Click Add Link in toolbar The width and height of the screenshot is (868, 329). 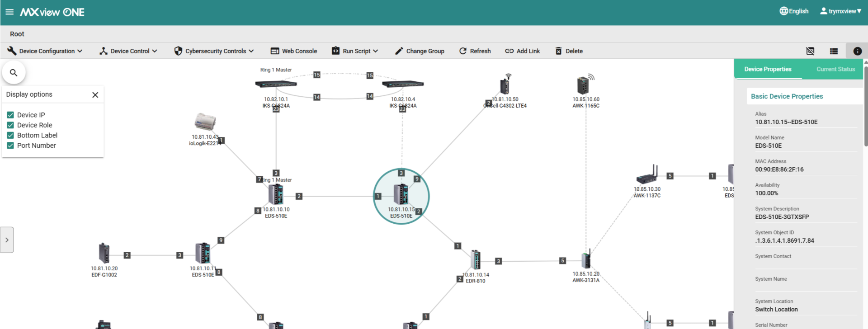pyautogui.click(x=523, y=51)
